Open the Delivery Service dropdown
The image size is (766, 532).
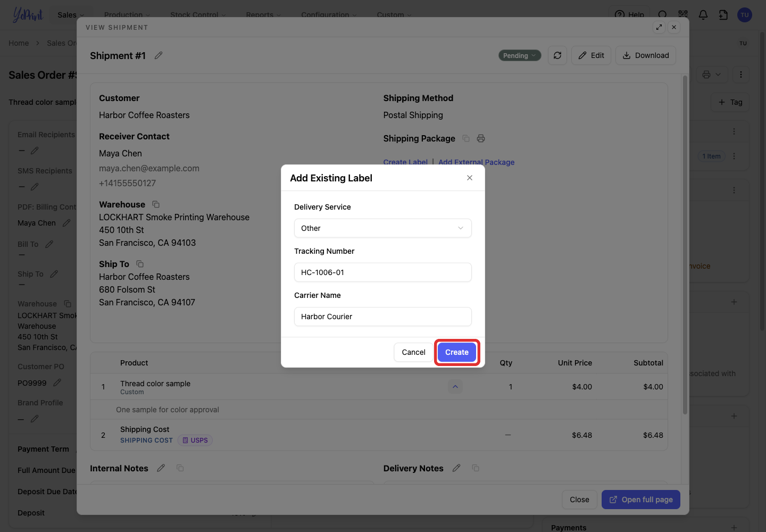pyautogui.click(x=383, y=228)
